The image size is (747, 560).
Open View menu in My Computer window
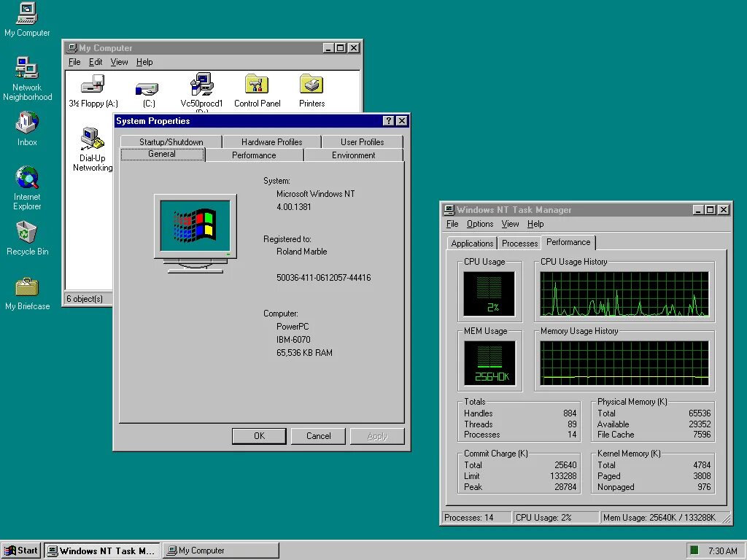click(119, 62)
